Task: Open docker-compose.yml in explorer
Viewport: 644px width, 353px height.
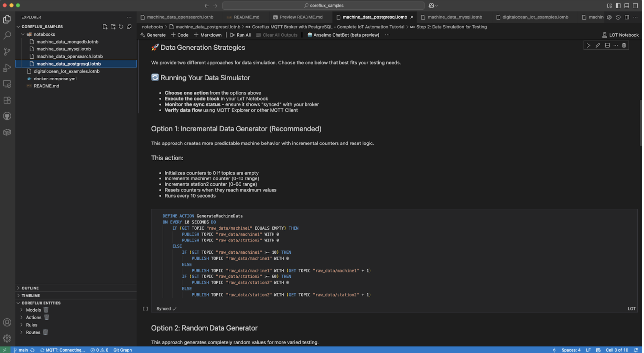Action: coord(55,79)
